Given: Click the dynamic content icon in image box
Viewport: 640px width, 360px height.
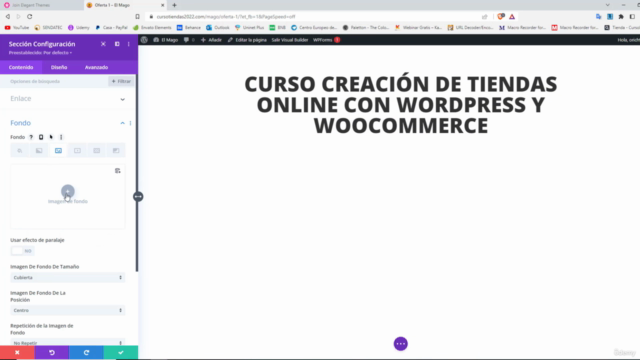Looking at the screenshot, I should (x=118, y=171).
